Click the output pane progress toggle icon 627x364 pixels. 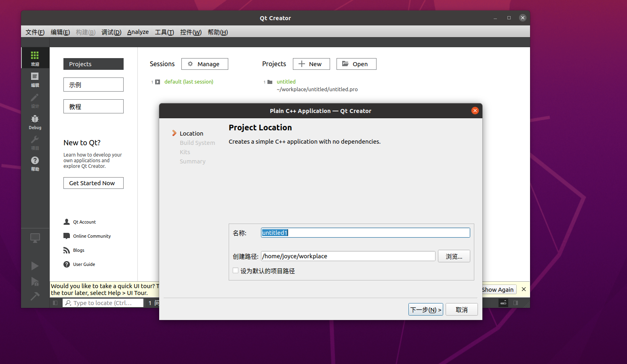click(x=503, y=303)
